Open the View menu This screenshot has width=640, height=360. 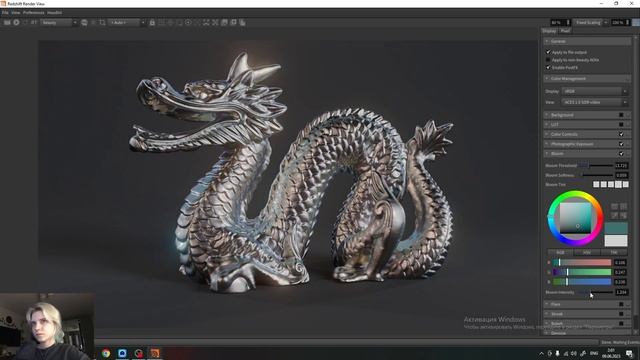[16, 13]
